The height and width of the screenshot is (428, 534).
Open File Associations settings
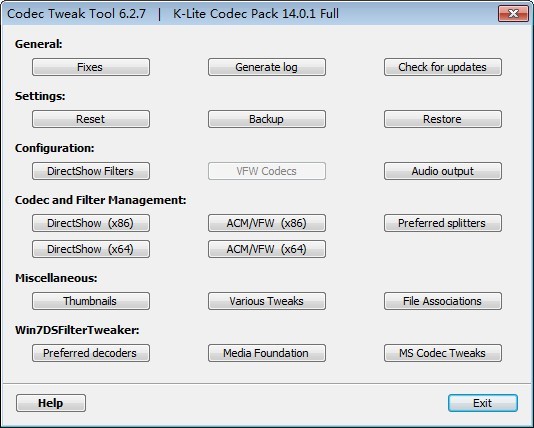pos(443,301)
